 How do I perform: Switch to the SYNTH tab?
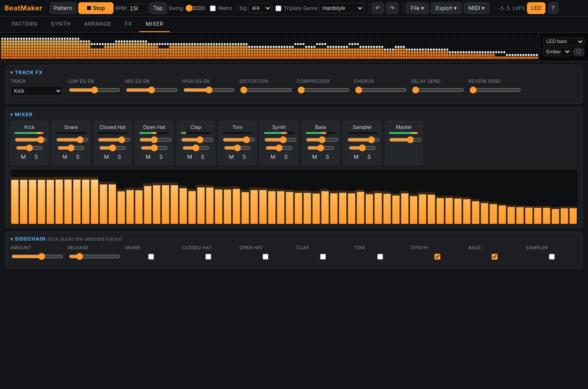click(61, 24)
